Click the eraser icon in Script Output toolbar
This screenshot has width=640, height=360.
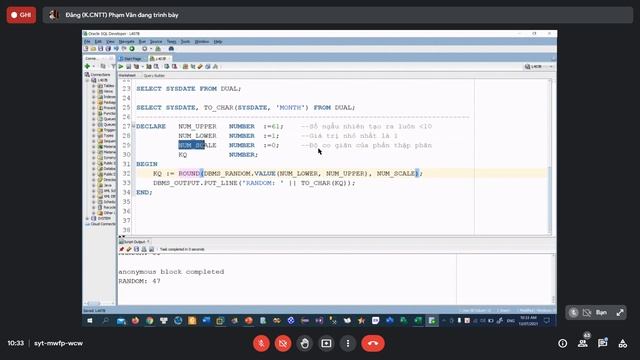(x=129, y=249)
